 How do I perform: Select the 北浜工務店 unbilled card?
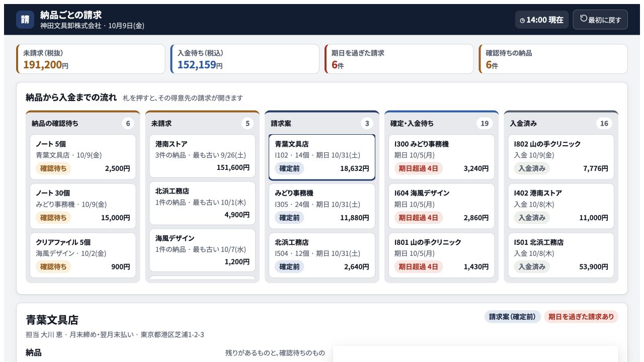(x=202, y=203)
